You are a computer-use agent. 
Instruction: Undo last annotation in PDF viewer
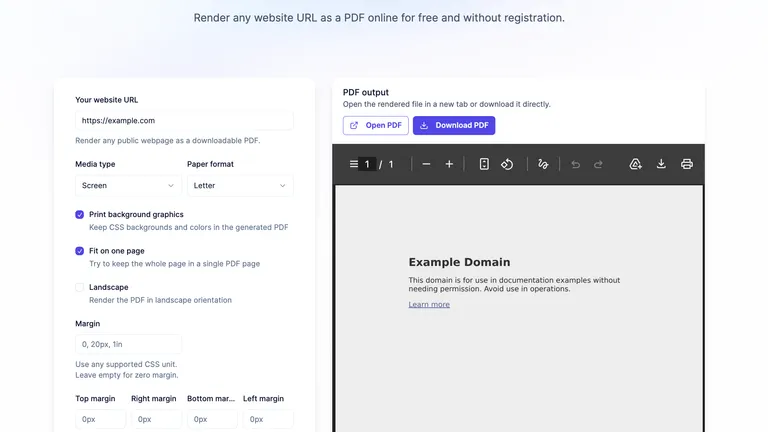pos(576,165)
